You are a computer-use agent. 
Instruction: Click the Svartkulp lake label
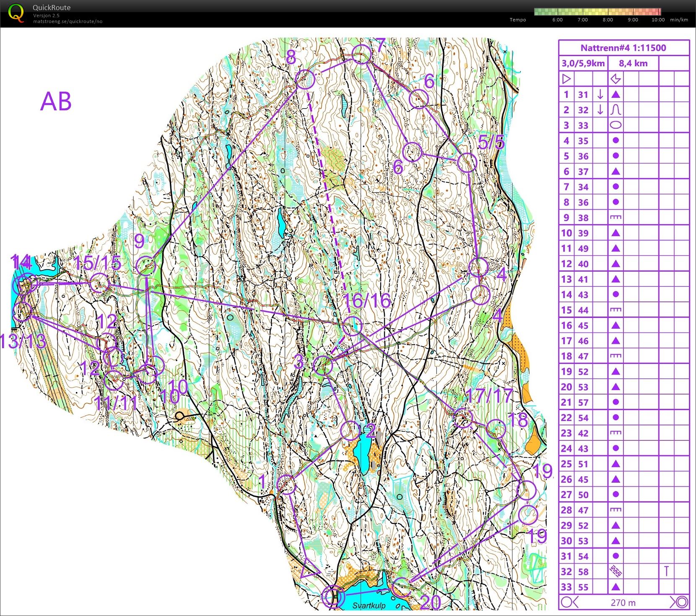click(369, 606)
